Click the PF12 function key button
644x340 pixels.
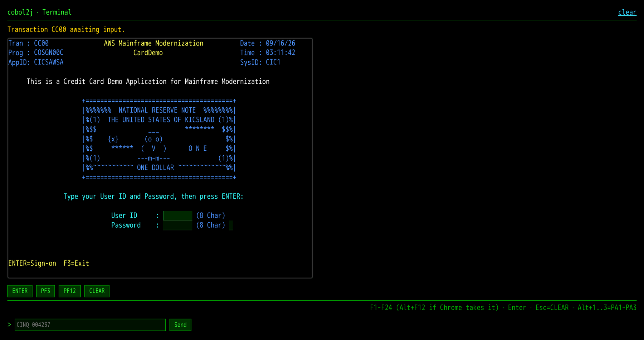[70, 291]
